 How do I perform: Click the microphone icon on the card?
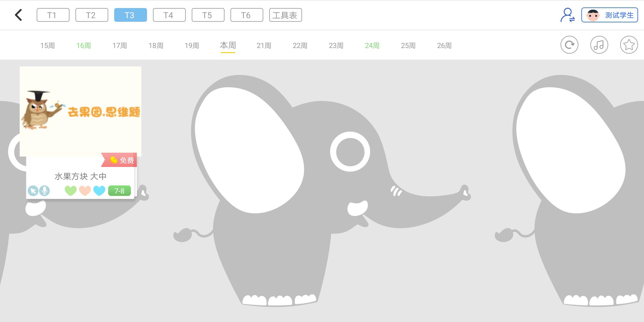(44, 191)
